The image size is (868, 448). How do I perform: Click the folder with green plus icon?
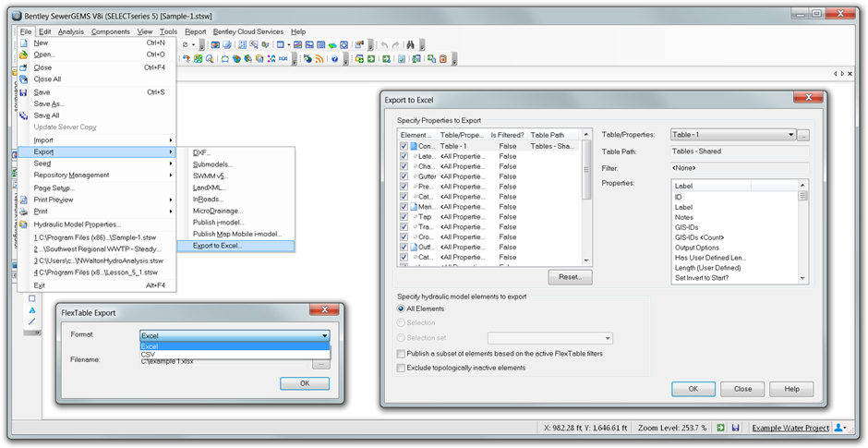[x=358, y=59]
